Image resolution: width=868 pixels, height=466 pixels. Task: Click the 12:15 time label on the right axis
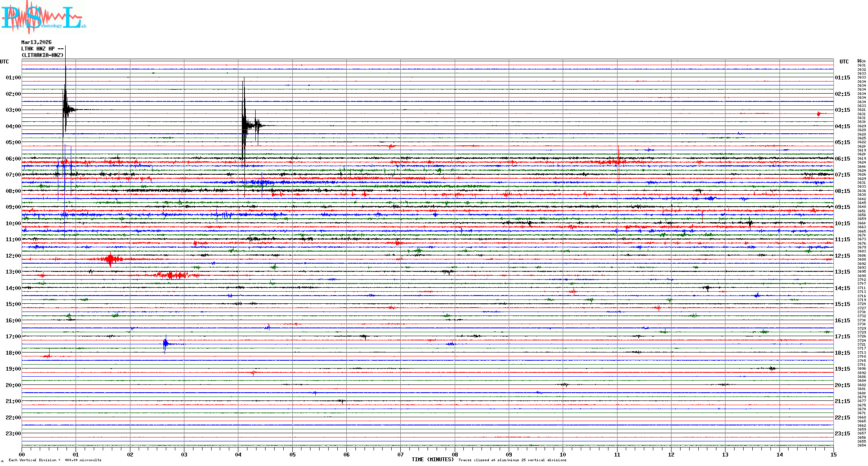(x=842, y=256)
